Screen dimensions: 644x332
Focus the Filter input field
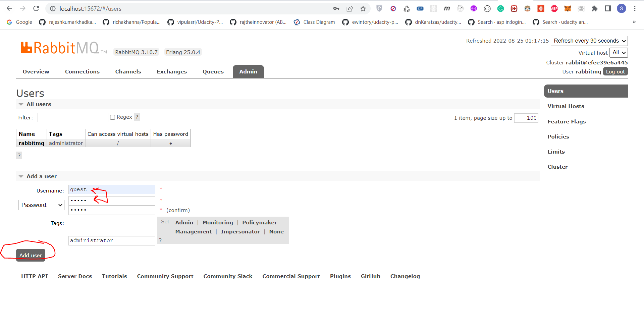[73, 117]
